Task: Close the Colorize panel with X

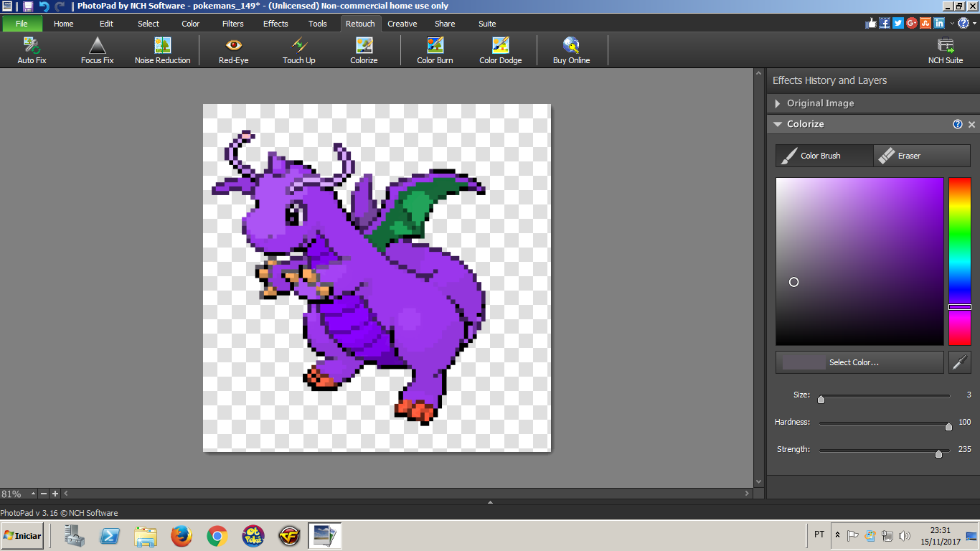Action: point(972,124)
